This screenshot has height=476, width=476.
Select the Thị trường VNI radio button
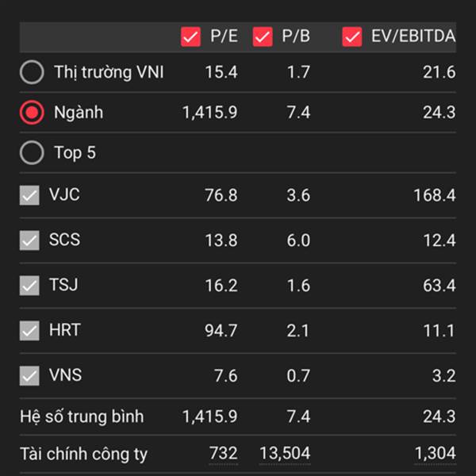(32, 72)
